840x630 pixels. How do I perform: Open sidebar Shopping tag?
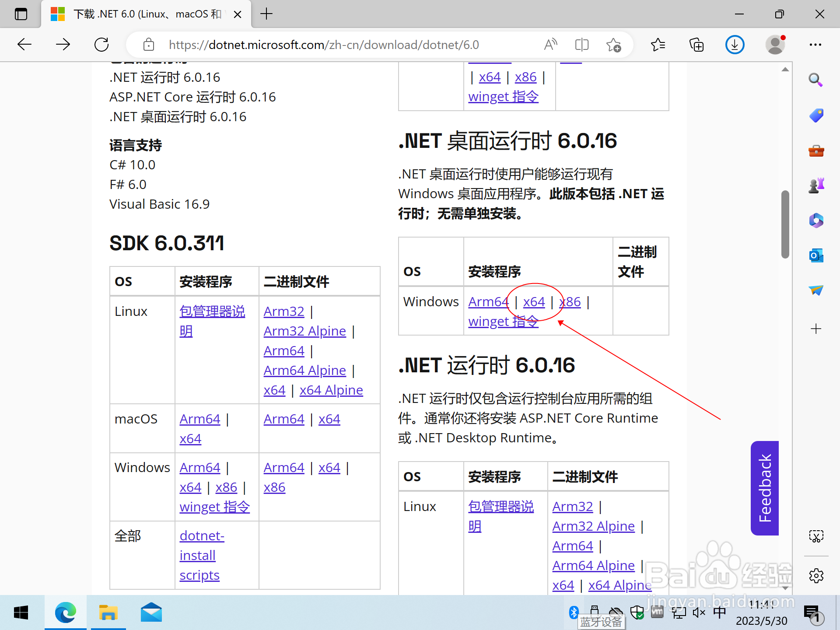pos(816,115)
